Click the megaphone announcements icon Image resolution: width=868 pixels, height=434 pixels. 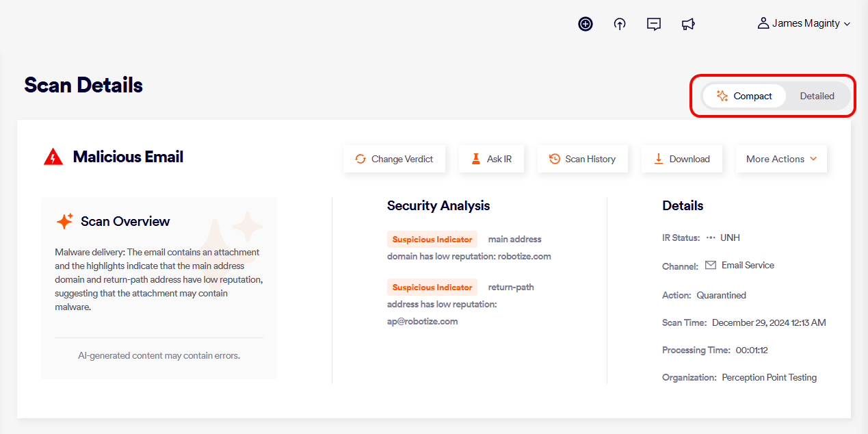[688, 24]
